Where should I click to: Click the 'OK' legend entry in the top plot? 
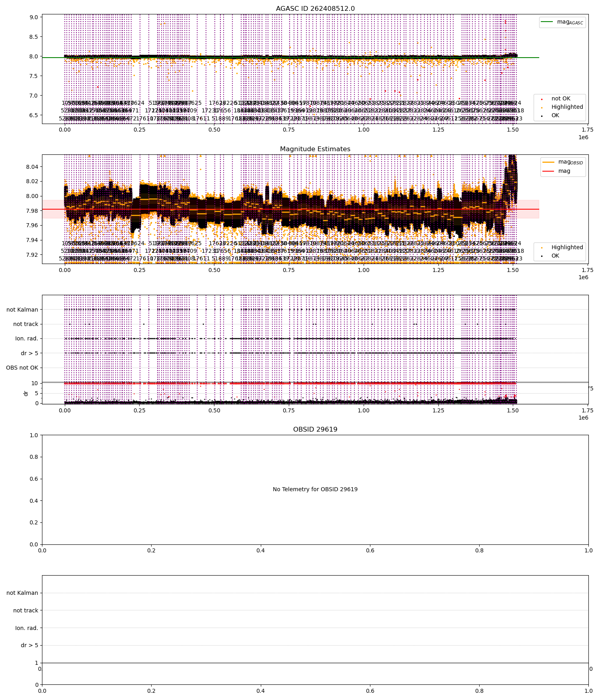point(555,116)
